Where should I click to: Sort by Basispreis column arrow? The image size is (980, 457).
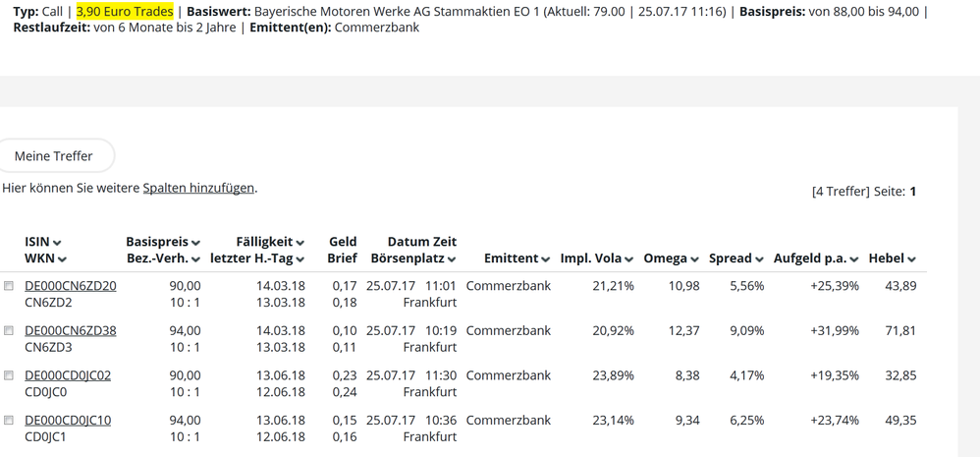coord(196,243)
